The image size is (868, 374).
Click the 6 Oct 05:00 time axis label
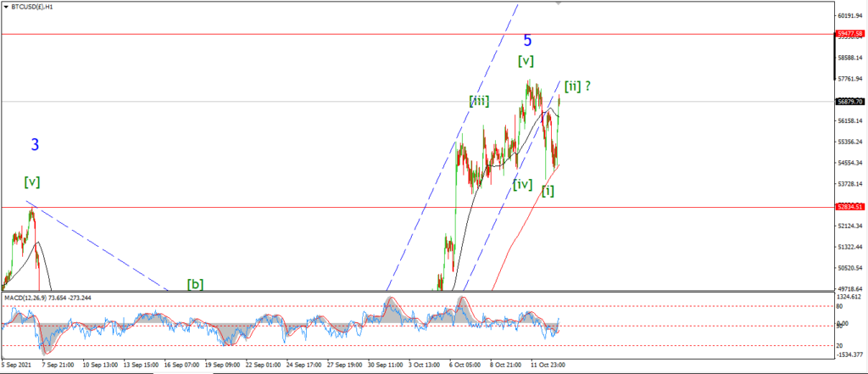click(464, 366)
